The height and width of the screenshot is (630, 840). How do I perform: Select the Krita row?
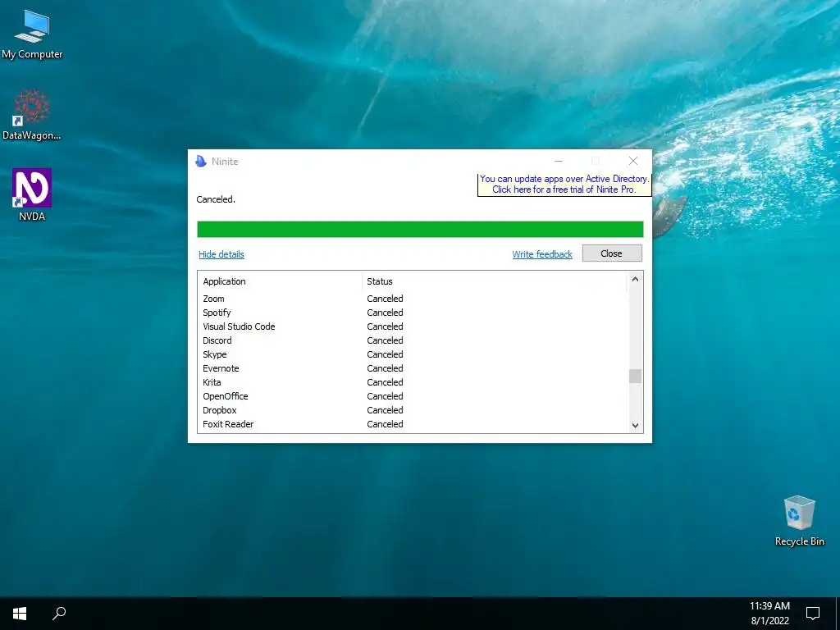413,382
